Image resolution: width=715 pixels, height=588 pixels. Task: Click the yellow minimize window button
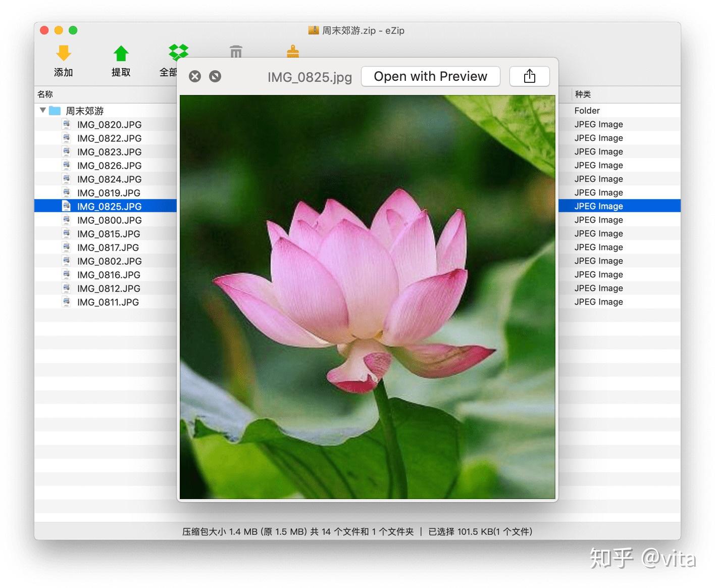(59, 30)
